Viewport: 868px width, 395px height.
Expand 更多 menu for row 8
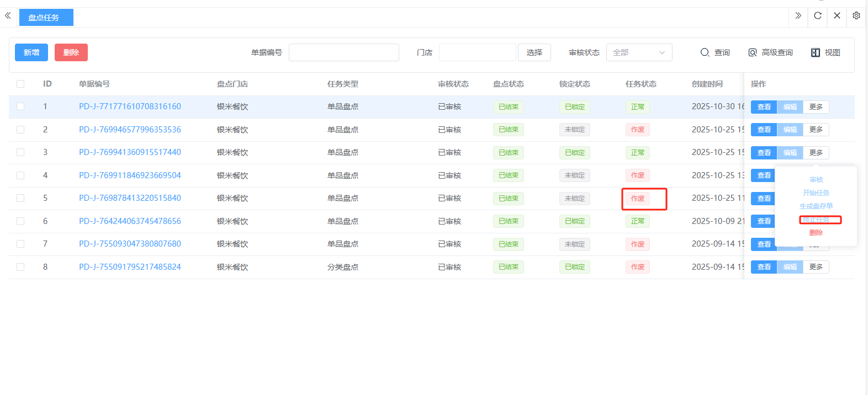point(816,267)
